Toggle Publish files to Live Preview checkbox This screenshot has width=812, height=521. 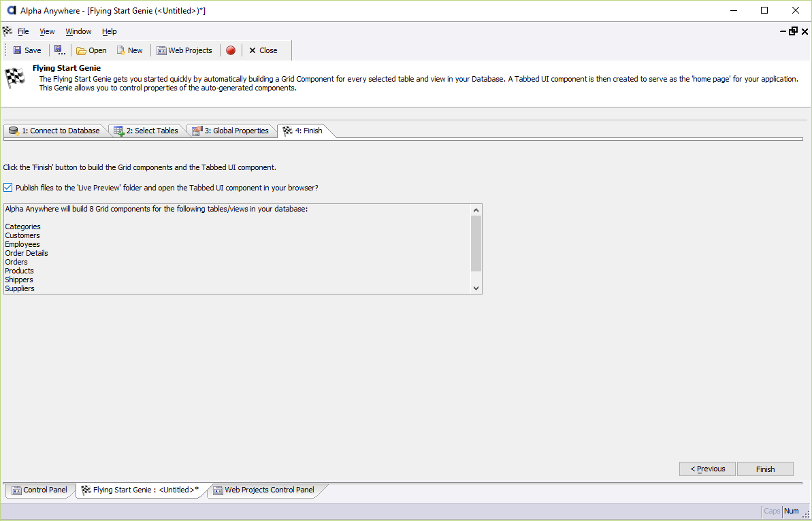click(7, 187)
